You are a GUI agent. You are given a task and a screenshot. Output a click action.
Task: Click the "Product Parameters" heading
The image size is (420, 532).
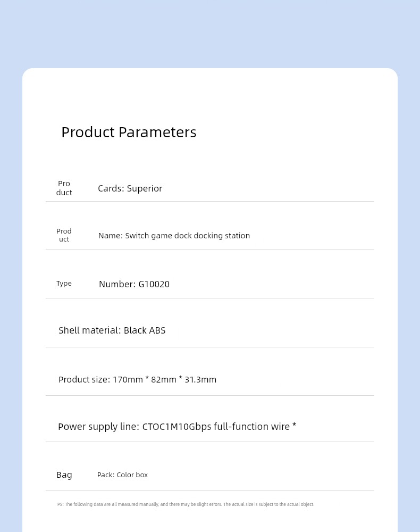point(129,132)
